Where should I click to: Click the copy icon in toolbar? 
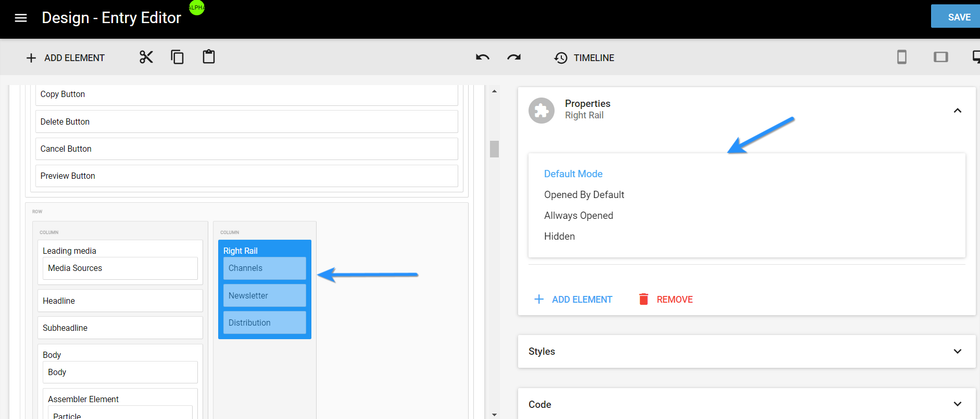click(x=177, y=57)
